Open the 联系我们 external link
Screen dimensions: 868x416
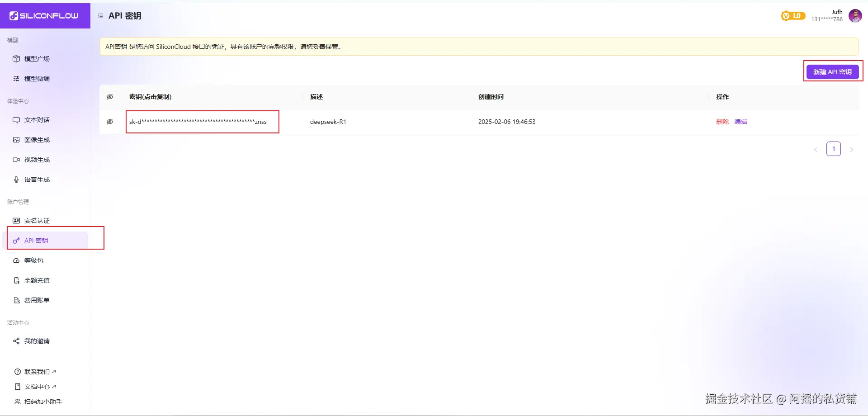[x=35, y=372]
